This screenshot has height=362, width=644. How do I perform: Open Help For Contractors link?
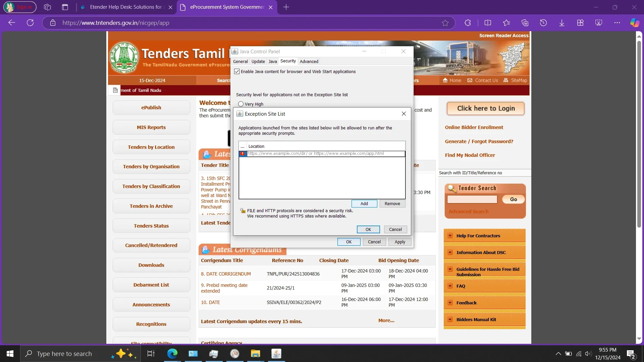click(478, 236)
